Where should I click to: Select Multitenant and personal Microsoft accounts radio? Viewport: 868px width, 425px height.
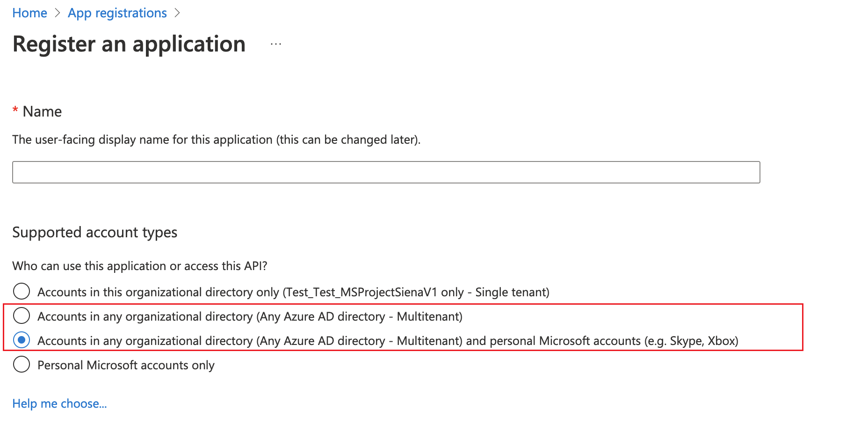point(22,340)
